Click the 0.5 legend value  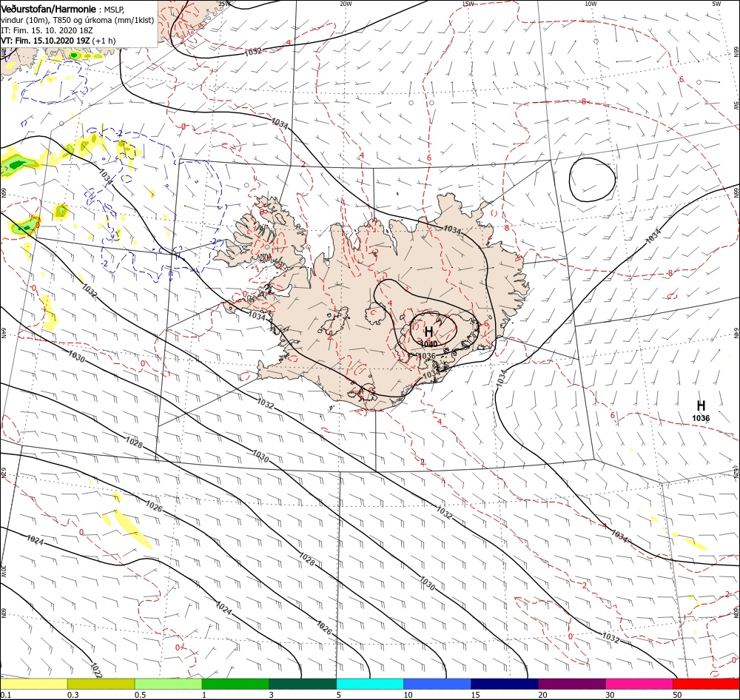[x=140, y=695]
